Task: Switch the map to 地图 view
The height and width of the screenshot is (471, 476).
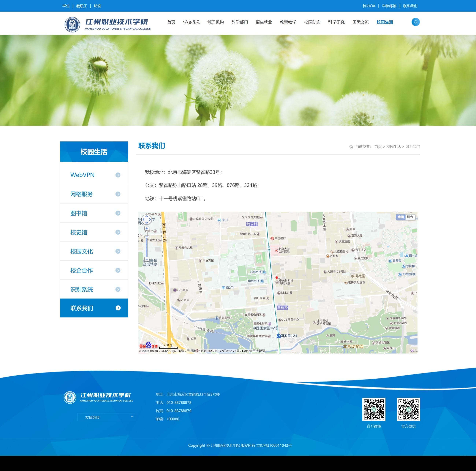Action: coord(401,217)
